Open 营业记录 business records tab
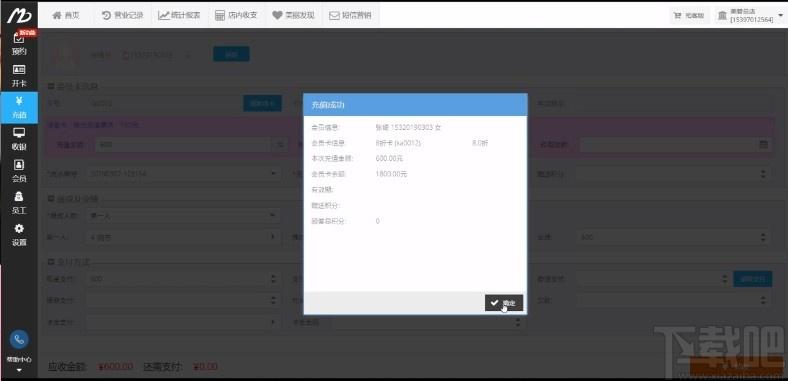This screenshot has width=788, height=381. click(123, 15)
